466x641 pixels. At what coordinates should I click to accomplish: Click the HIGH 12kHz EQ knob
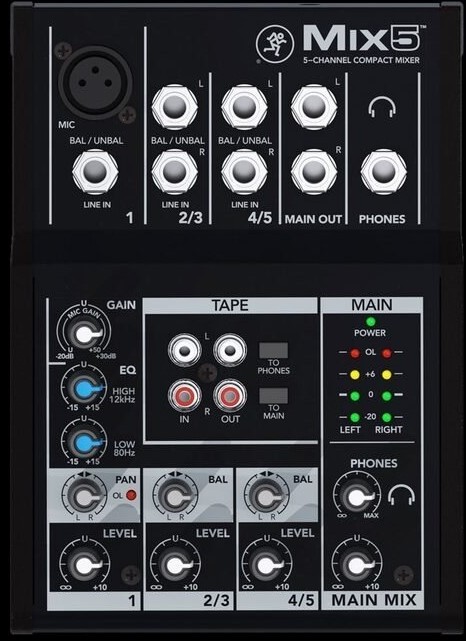84,388
